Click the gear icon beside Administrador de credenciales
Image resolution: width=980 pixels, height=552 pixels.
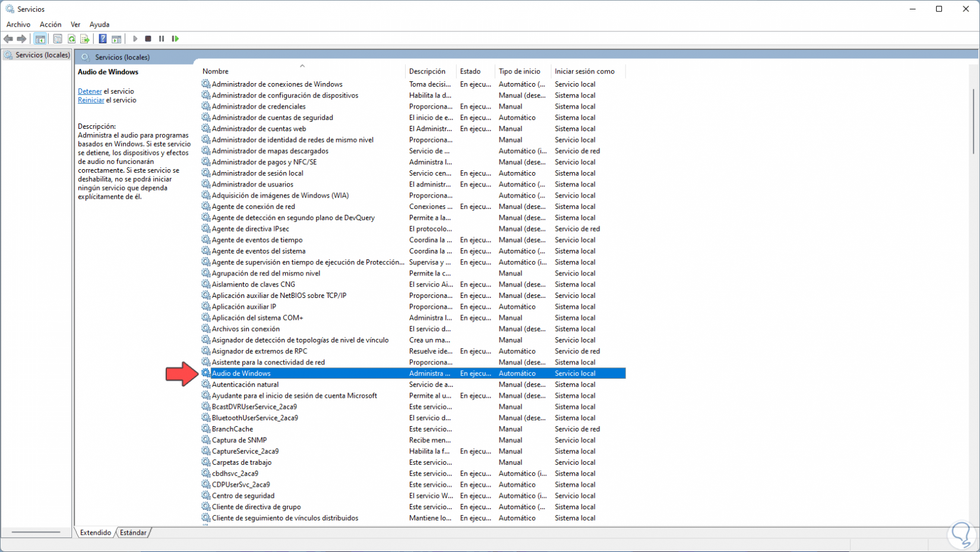pos(206,106)
